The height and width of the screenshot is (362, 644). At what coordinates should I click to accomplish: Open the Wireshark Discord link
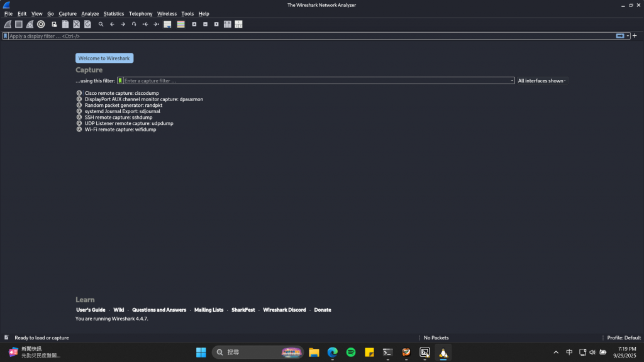click(x=284, y=310)
